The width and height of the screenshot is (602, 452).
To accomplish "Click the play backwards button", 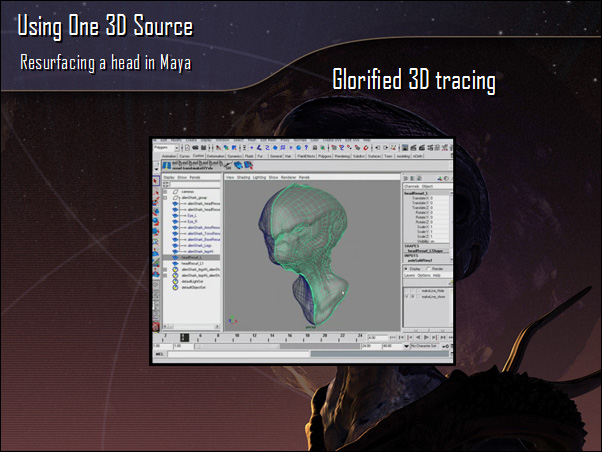I will [418, 337].
